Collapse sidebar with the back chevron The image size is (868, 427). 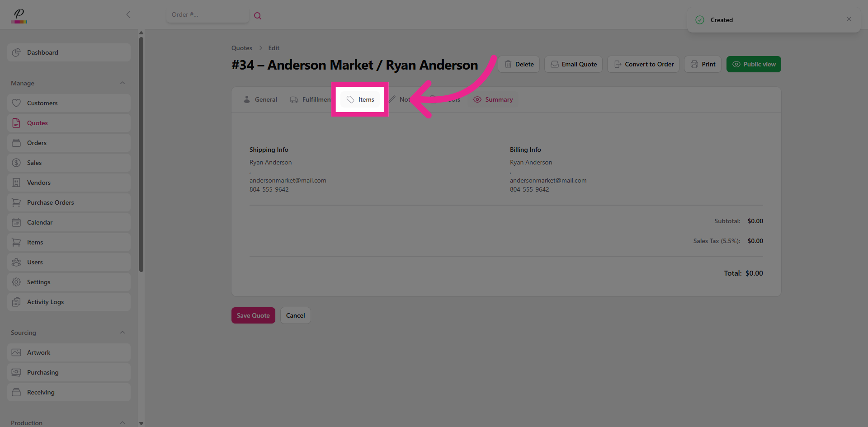point(128,14)
